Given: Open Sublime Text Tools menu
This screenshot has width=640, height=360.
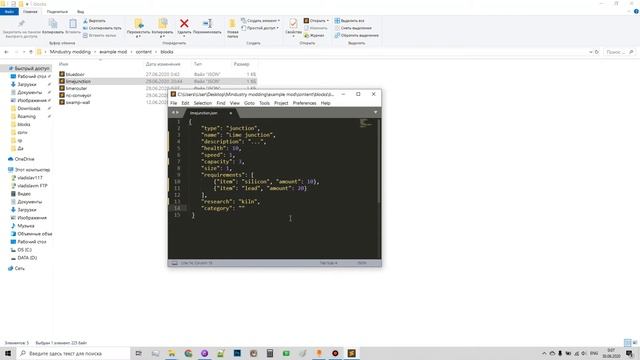Looking at the screenshot, I should [x=264, y=103].
